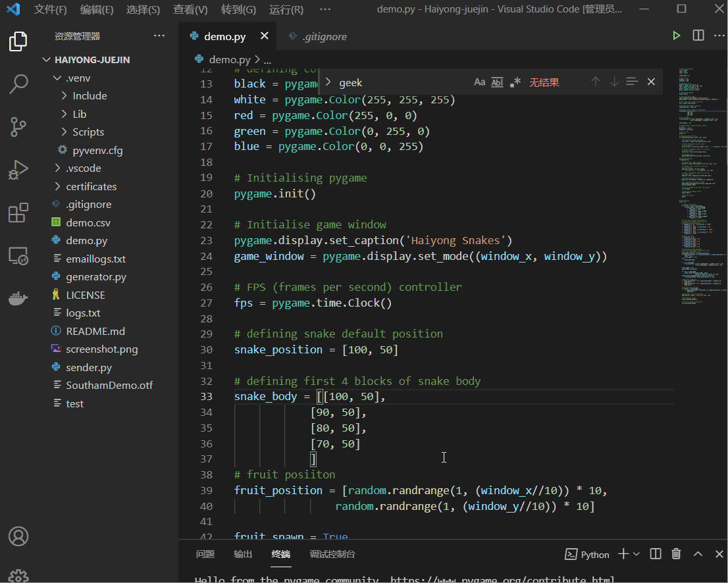Screen dimensions: 728x583
Task: Select demo.py in the file tree
Action: 86,241
